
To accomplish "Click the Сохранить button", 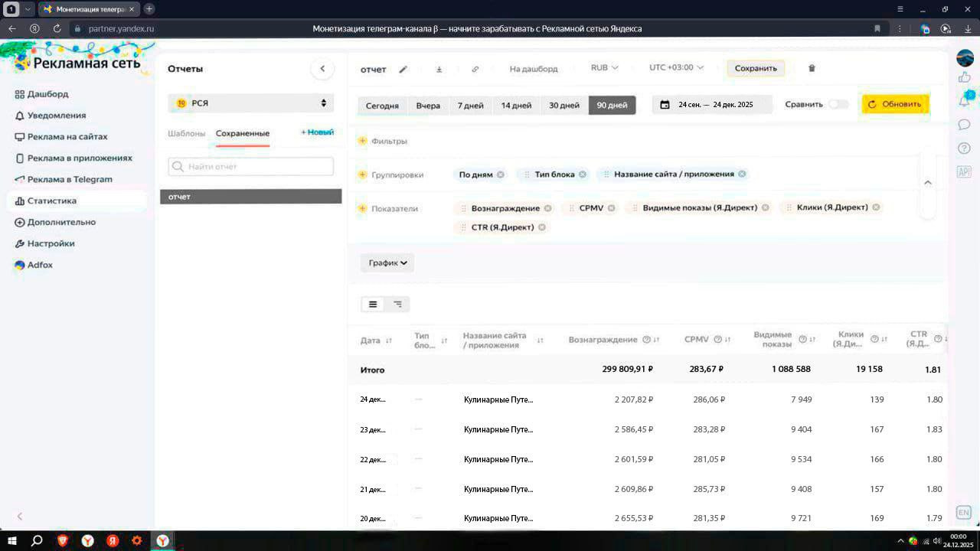I will click(x=756, y=68).
